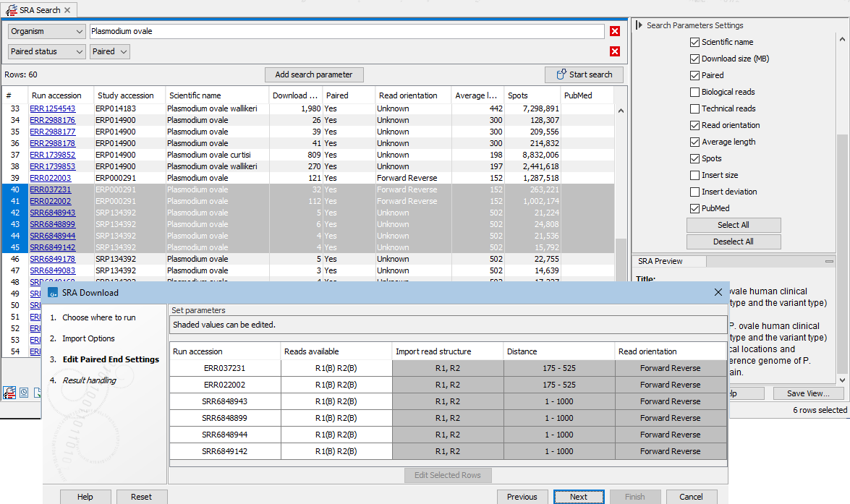Open the Organism parameter dropdown
850x504 pixels.
click(47, 31)
